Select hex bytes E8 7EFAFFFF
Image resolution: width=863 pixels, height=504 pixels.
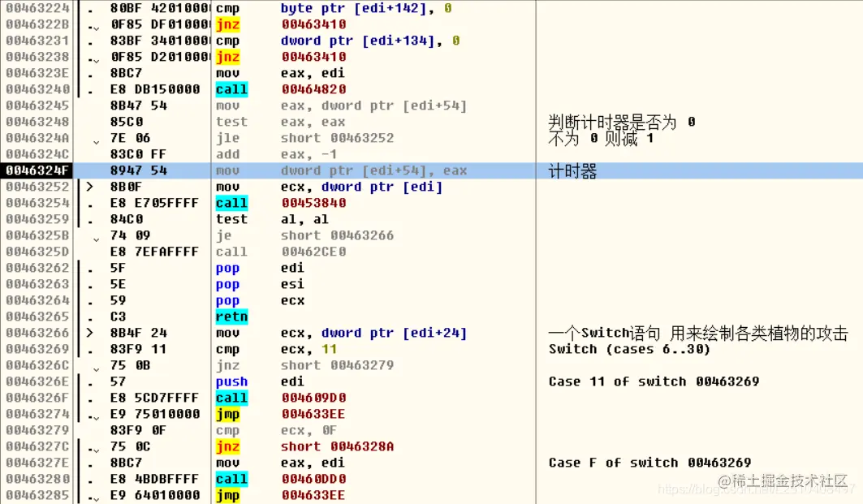(x=154, y=252)
